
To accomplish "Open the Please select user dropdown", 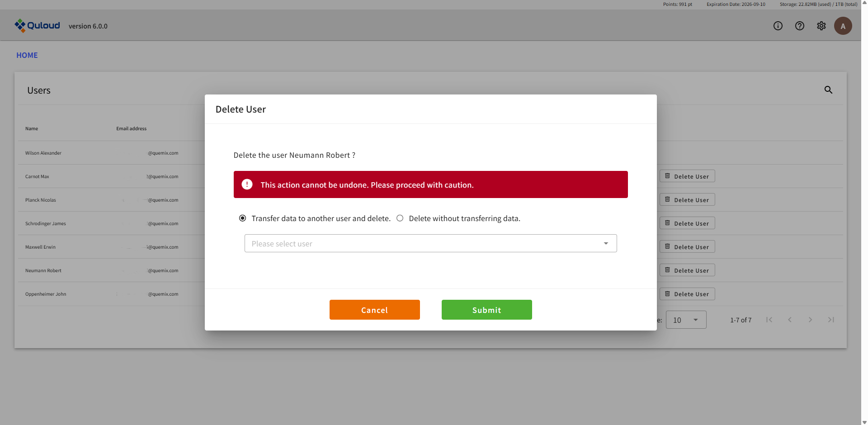I will (430, 243).
